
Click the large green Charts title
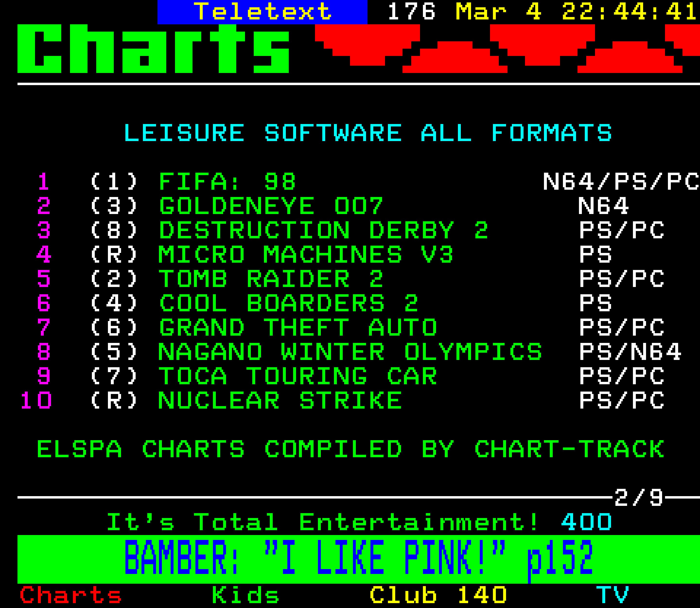(x=153, y=48)
